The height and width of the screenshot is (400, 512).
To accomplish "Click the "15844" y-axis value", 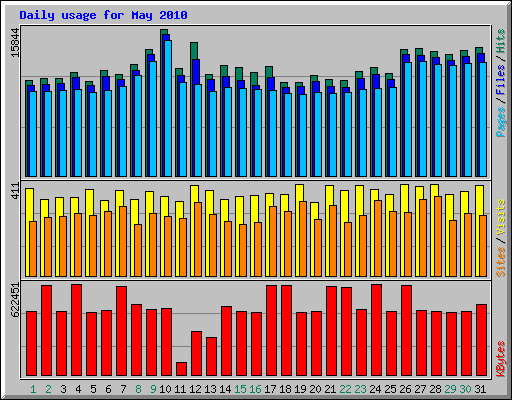I will 15,43.
